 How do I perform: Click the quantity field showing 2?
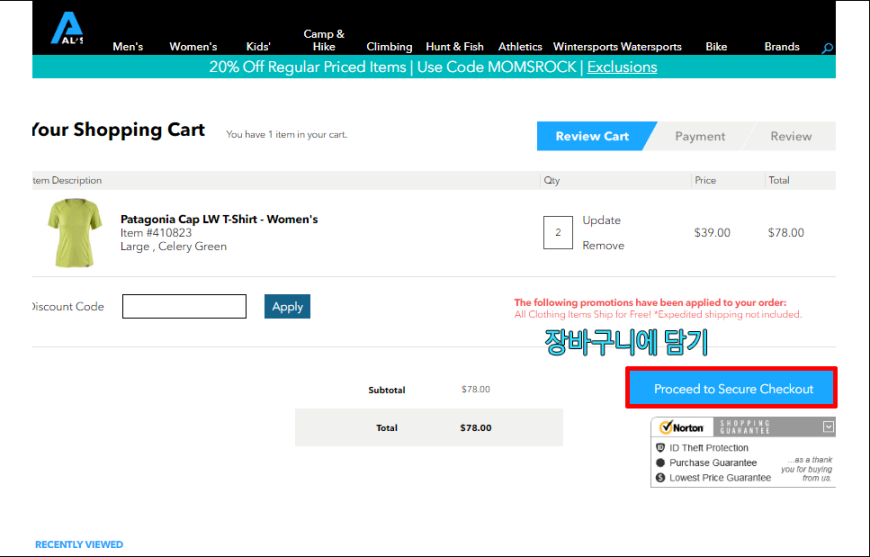pyautogui.click(x=558, y=232)
